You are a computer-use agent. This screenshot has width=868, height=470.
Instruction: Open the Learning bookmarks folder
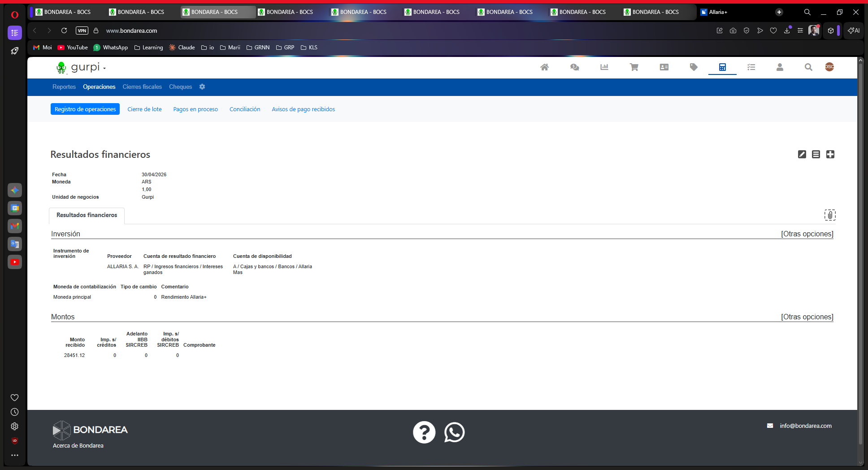click(149, 48)
